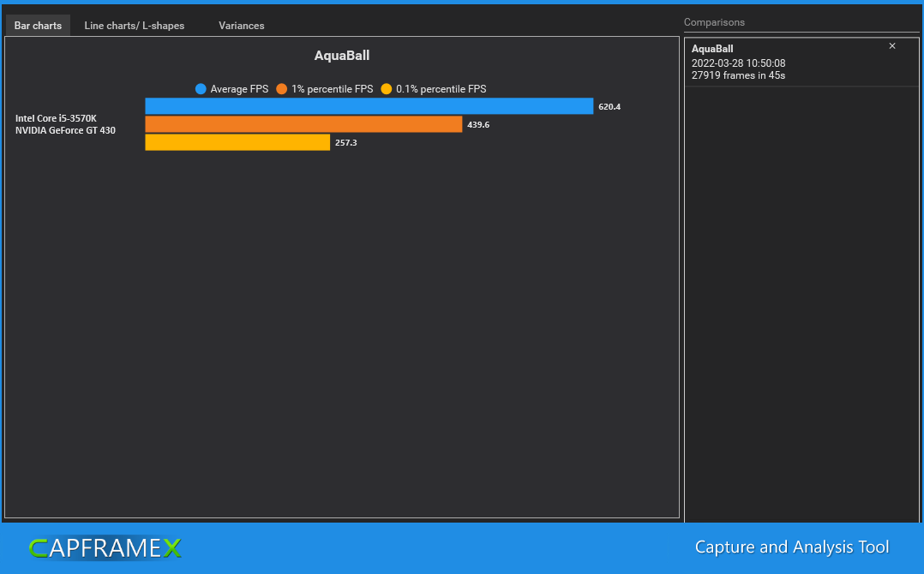Click the Capture and Analysis Tool text
The width and height of the screenshot is (924, 574).
[x=792, y=547]
